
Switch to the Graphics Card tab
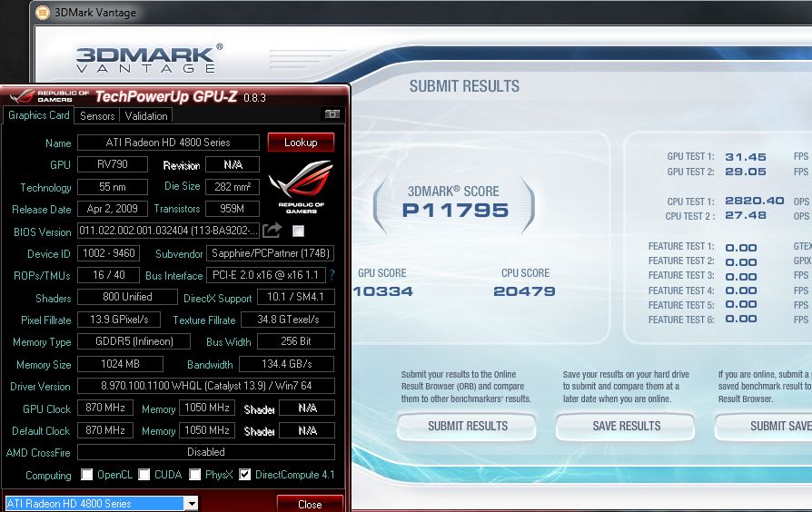[39, 115]
